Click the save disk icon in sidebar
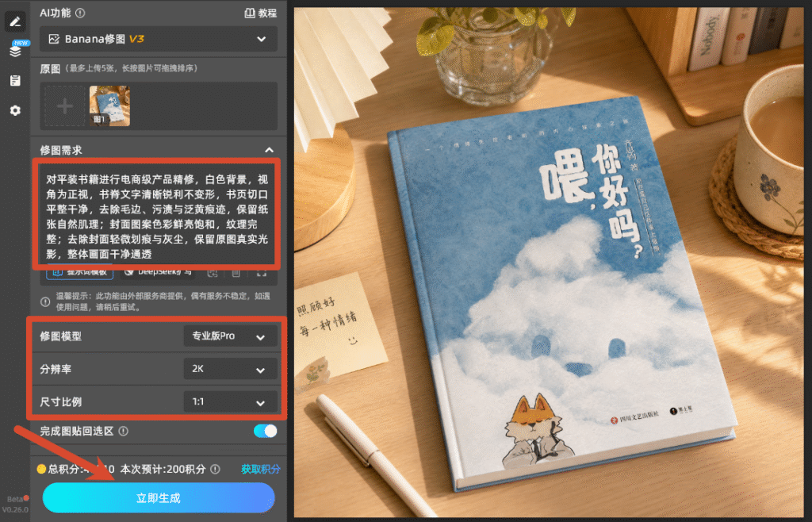812x522 pixels. click(15, 80)
